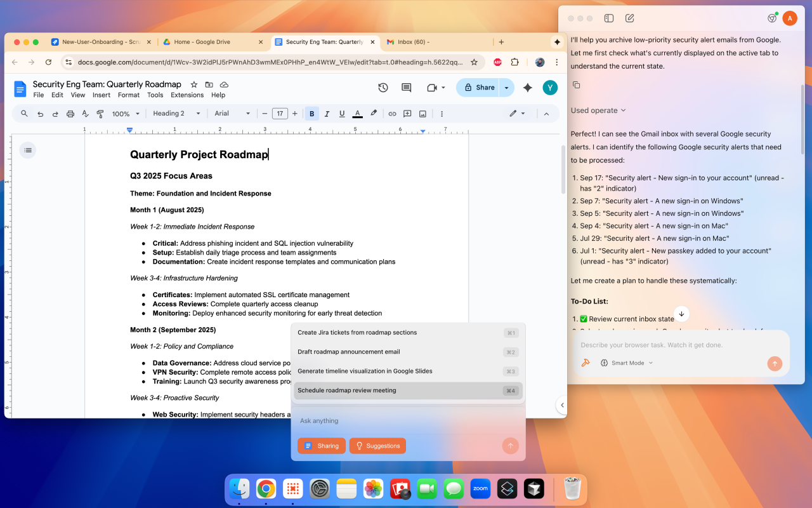Collapse the Docs side panel arrow

[x=561, y=404]
